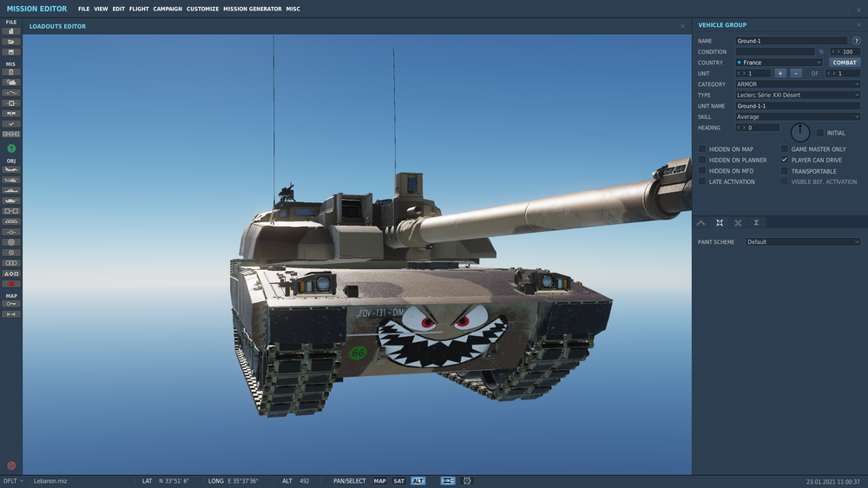868x488 pixels.
Task: Switch to MAP view mode
Action: pos(380,481)
